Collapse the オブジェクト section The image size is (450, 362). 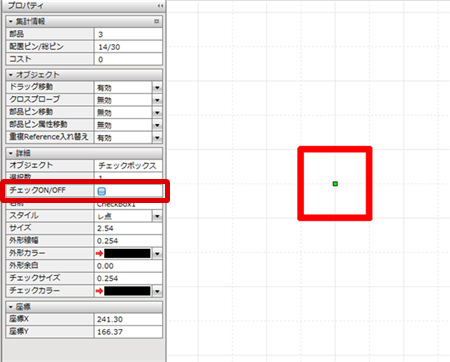tap(11, 75)
